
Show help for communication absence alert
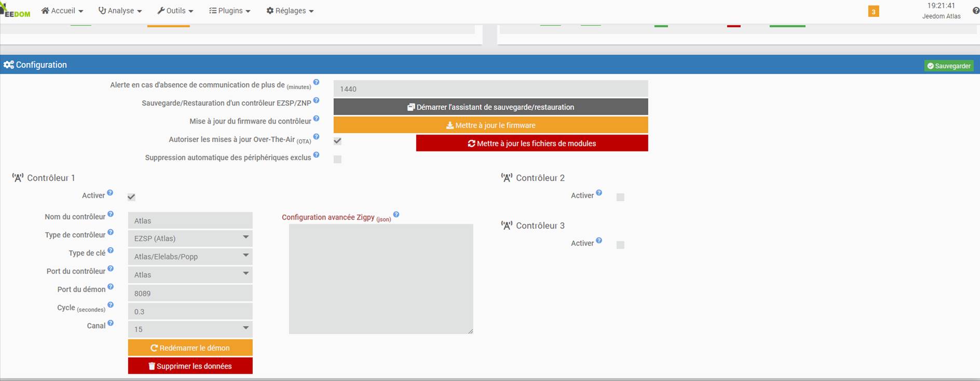click(x=316, y=82)
